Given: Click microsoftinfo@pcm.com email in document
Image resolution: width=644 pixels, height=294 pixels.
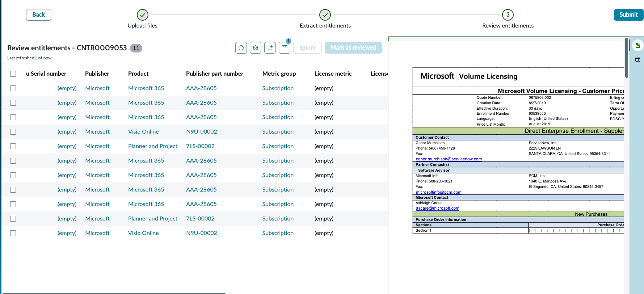Looking at the screenshot, I should (438, 192).
